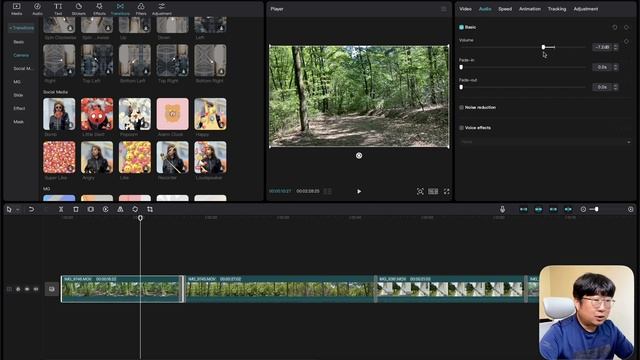The height and width of the screenshot is (360, 640).
Task: Click the Fade-out value stepper arrows
Action: [616, 87]
